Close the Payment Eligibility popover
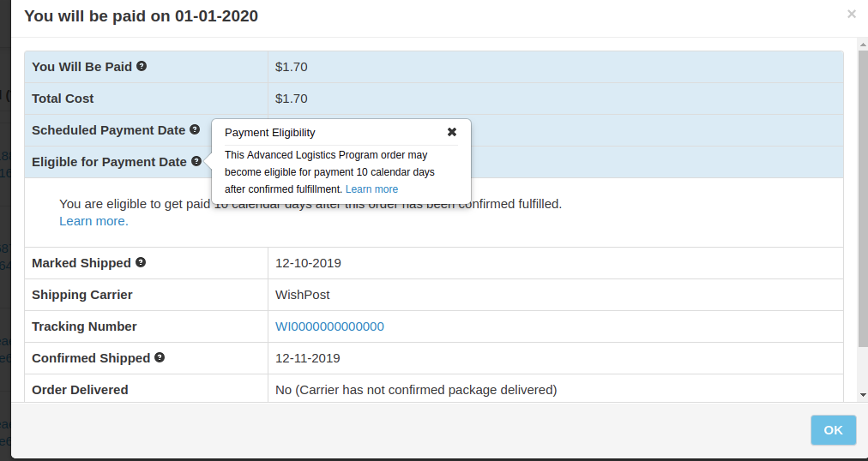This screenshot has height=461, width=868. tap(452, 132)
